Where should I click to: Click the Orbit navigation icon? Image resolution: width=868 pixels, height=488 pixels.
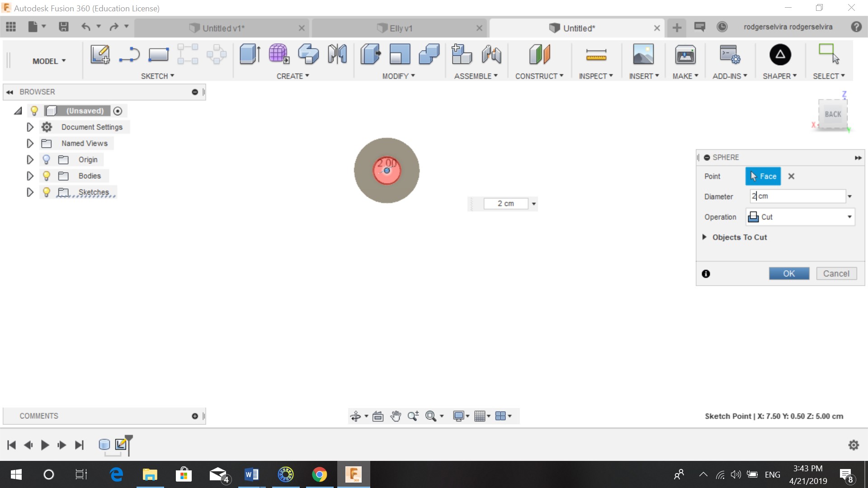tap(355, 416)
